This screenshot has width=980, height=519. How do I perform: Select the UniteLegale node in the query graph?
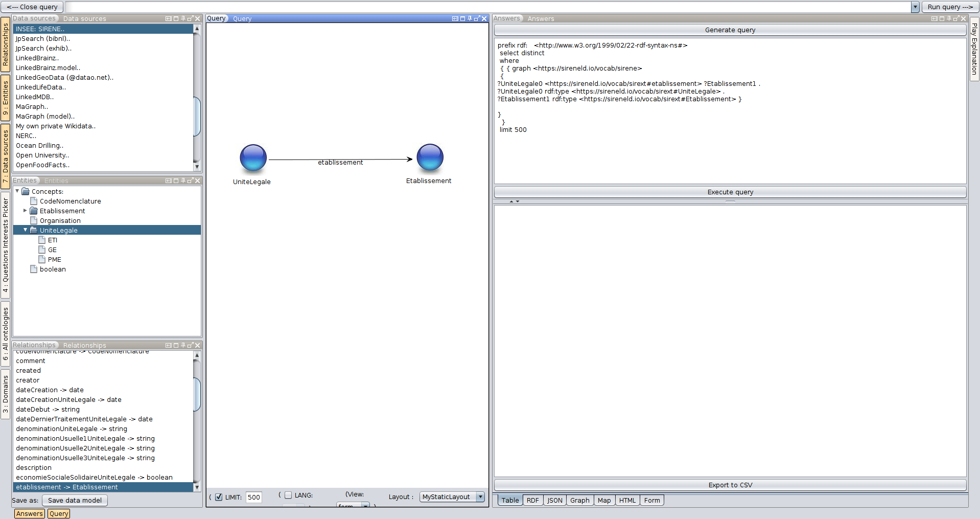pyautogui.click(x=252, y=158)
